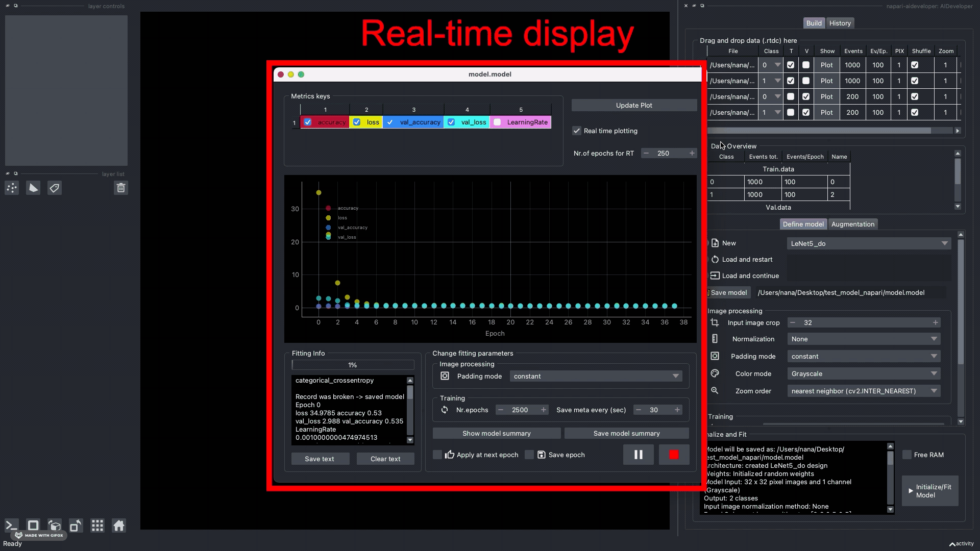Image resolution: width=980 pixels, height=551 pixels.
Task: Click the pause playback control button
Action: tap(638, 454)
